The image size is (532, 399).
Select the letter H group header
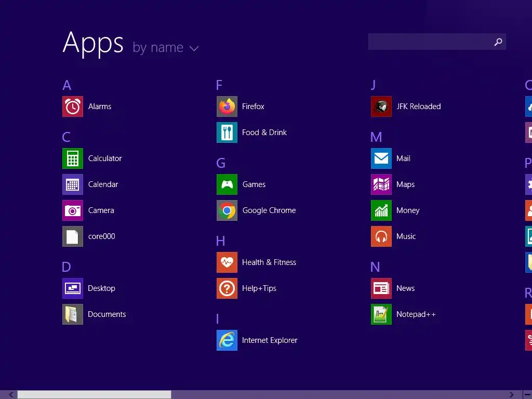pos(220,241)
